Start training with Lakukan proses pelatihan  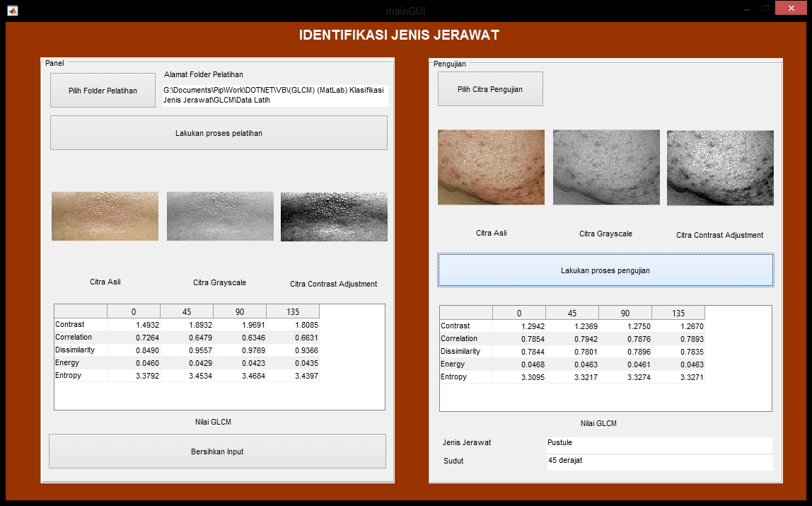[x=219, y=133]
